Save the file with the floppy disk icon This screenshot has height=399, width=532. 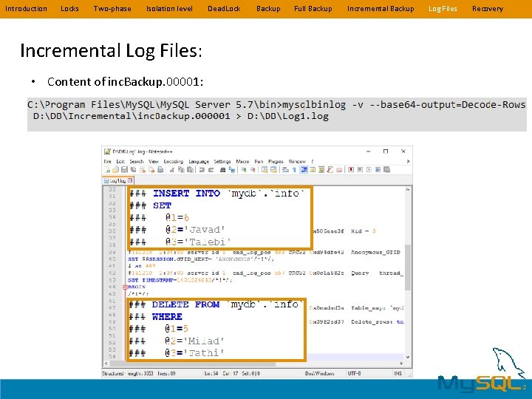(x=124, y=170)
